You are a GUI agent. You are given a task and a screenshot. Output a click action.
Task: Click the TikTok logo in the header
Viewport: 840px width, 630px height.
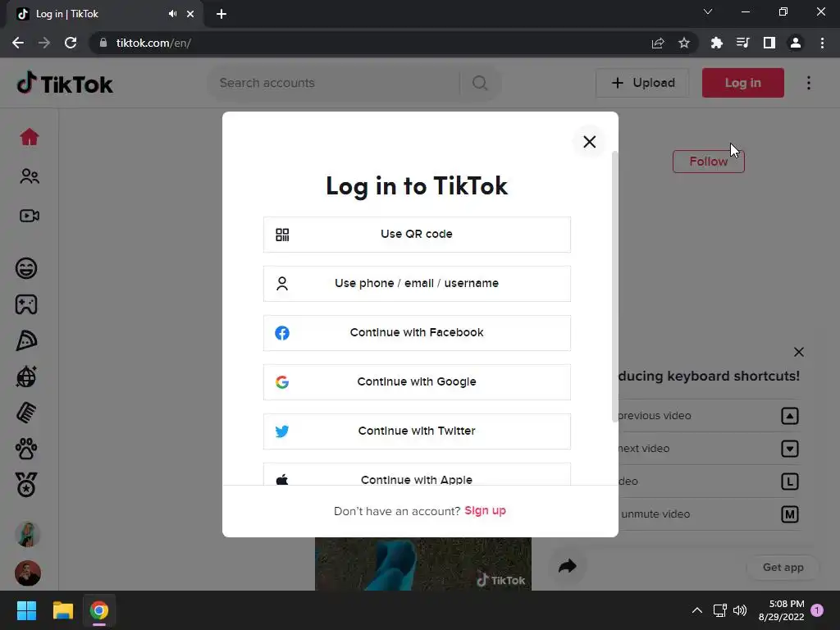pyautogui.click(x=65, y=83)
